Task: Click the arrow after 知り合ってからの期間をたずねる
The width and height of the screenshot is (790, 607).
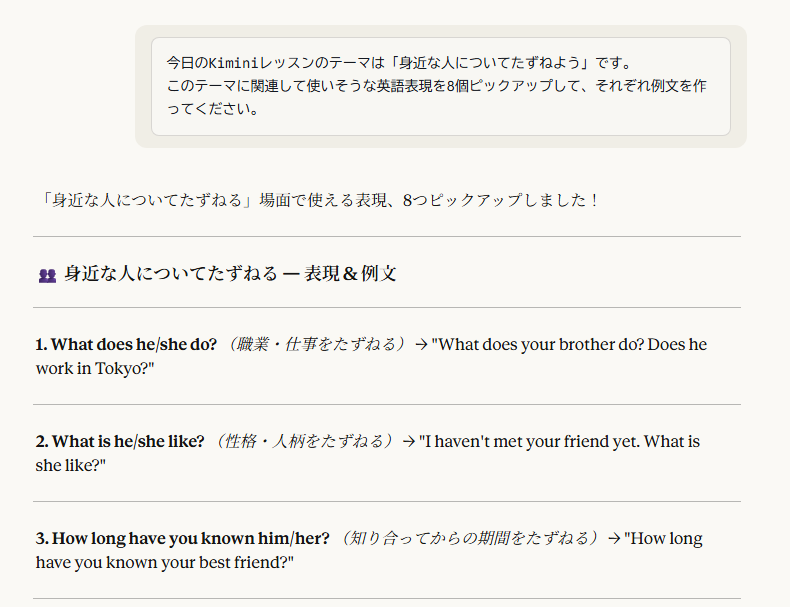Action: pos(613,538)
